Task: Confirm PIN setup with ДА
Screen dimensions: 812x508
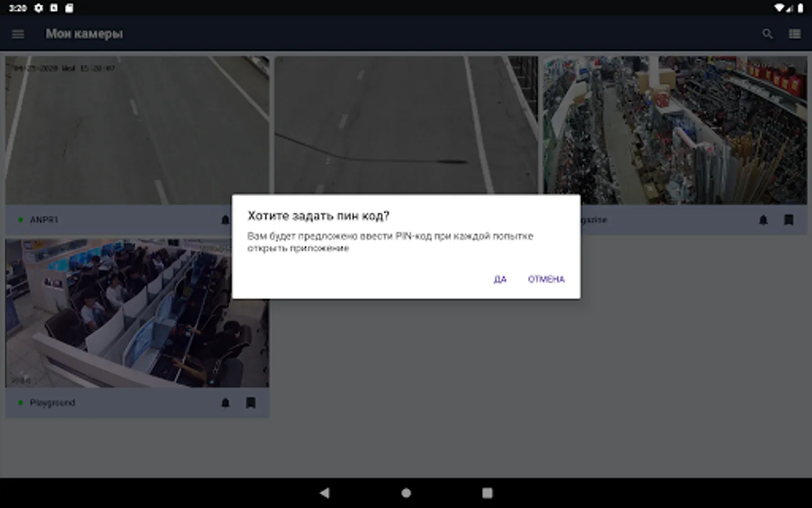Action: click(500, 279)
